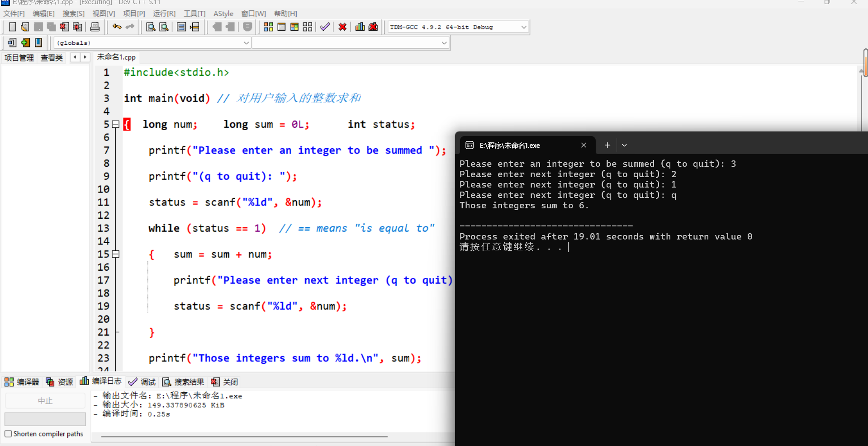This screenshot has height=446, width=868.
Task: Open the AStyle menu
Action: pos(223,14)
